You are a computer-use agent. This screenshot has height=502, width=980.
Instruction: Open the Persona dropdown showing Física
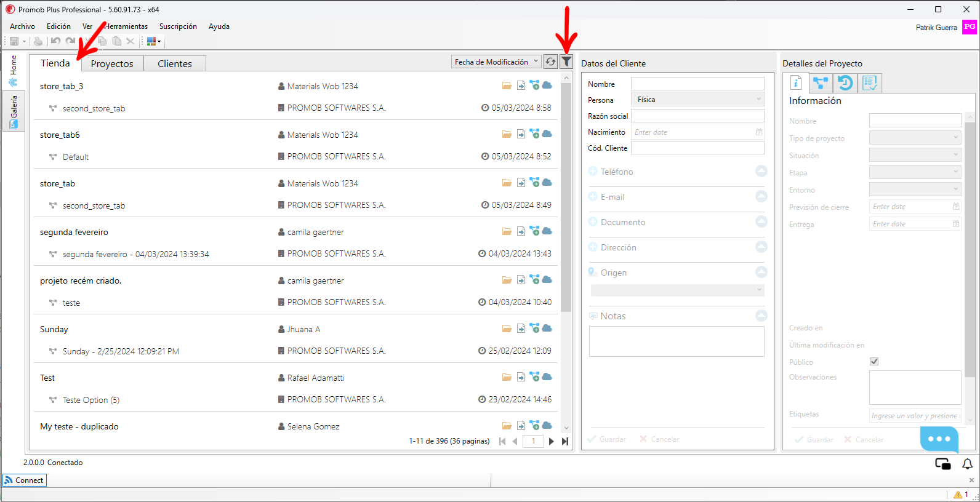tap(698, 100)
